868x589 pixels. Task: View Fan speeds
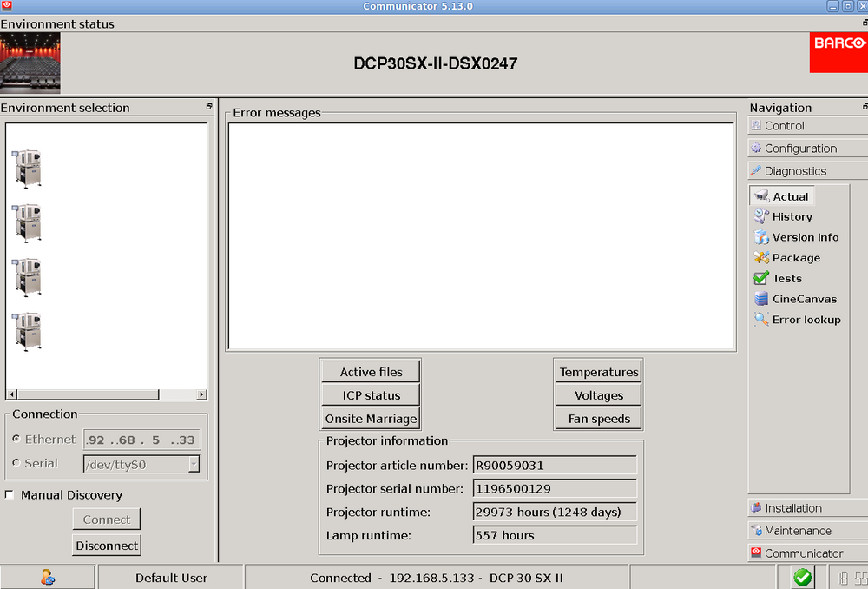click(x=598, y=419)
